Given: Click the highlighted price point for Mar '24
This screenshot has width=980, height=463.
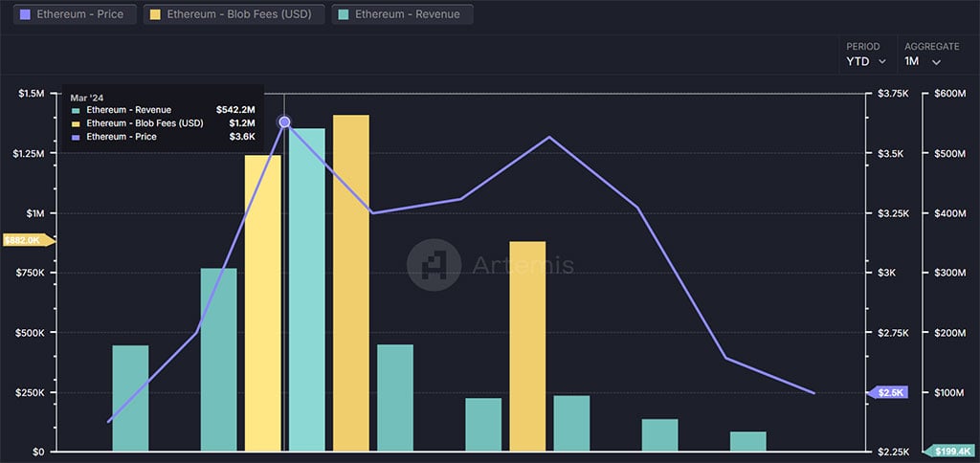Looking at the screenshot, I should pos(284,121).
